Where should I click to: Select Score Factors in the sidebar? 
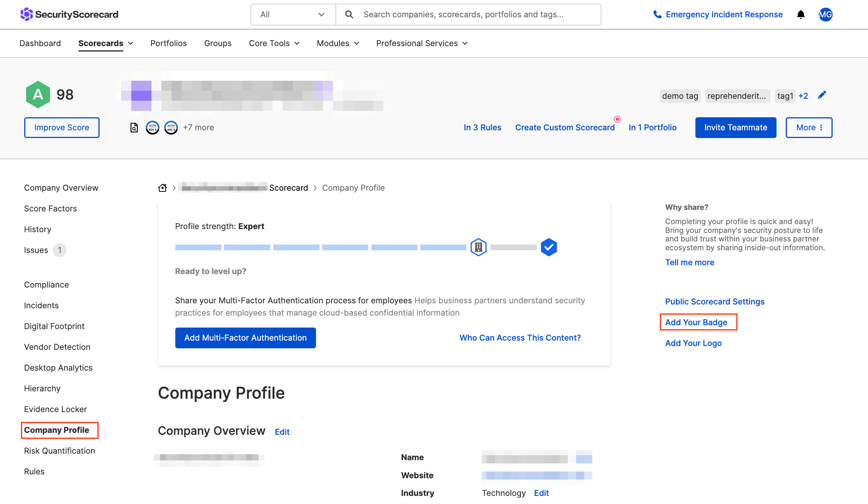click(x=50, y=208)
